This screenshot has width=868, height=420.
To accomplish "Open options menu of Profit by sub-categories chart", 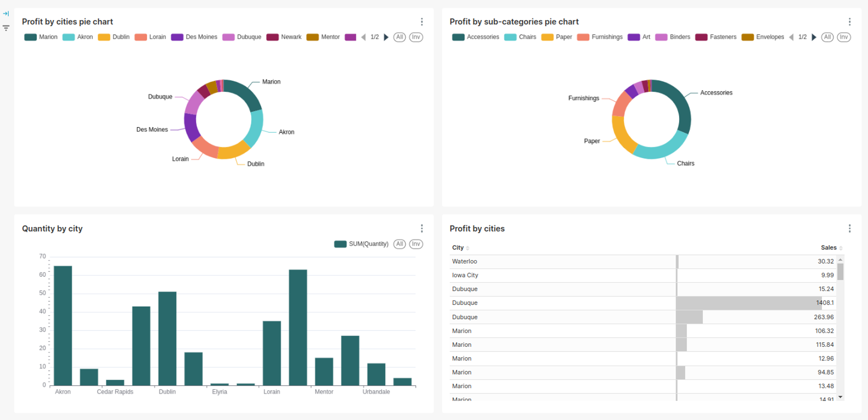I will (x=849, y=21).
